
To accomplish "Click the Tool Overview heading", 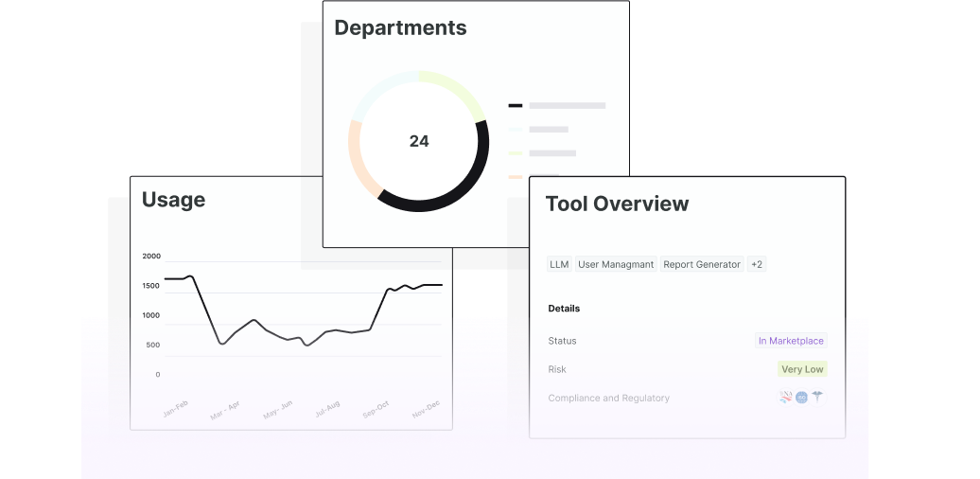I will pyautogui.click(x=617, y=204).
